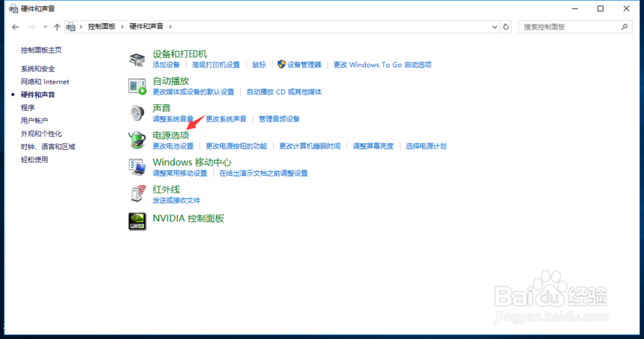Open 系统和安全 category
Viewport: 644px width, 339px height.
(38, 69)
